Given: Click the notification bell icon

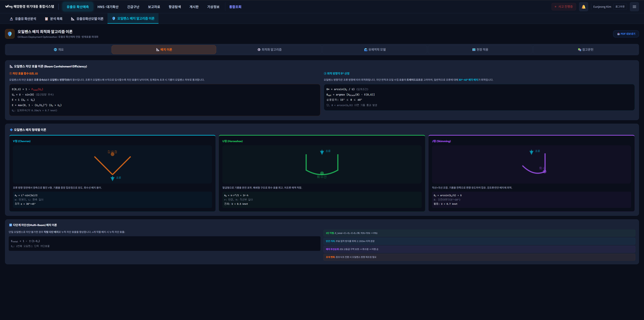Looking at the screenshot, I should [x=583, y=7].
